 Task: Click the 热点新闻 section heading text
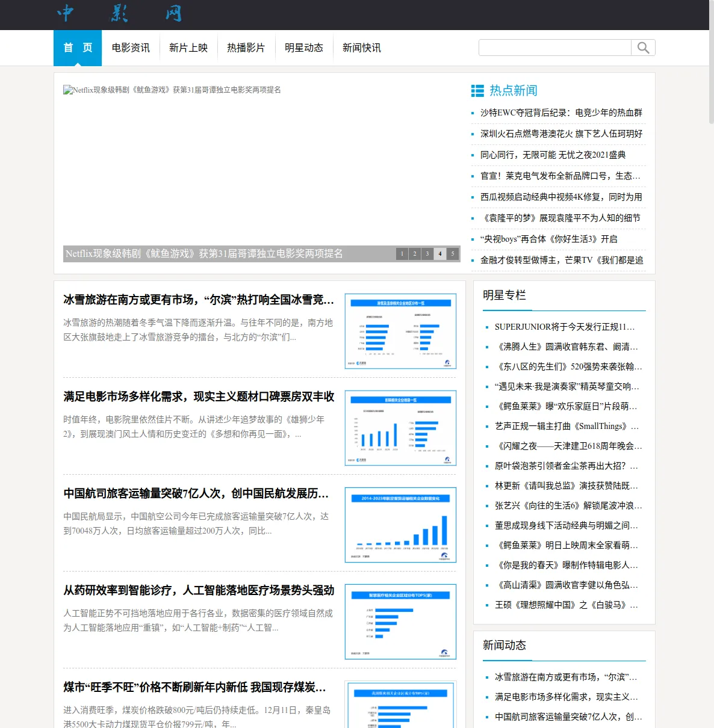(x=514, y=91)
